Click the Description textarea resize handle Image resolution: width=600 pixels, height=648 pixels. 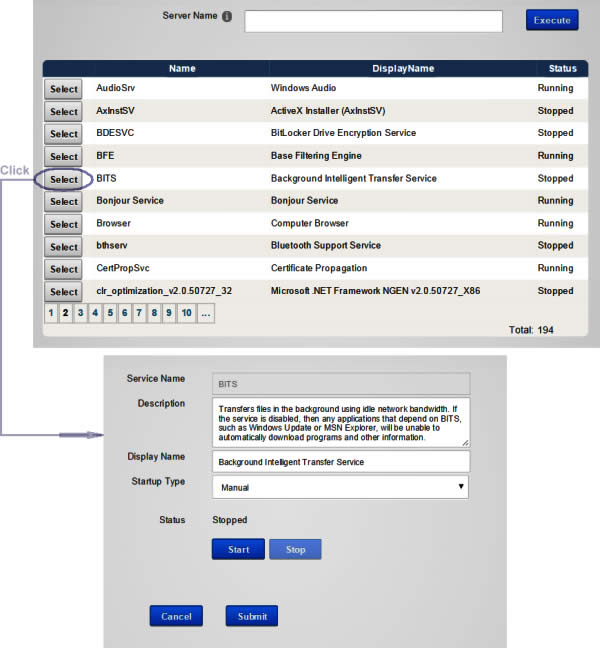[465, 443]
